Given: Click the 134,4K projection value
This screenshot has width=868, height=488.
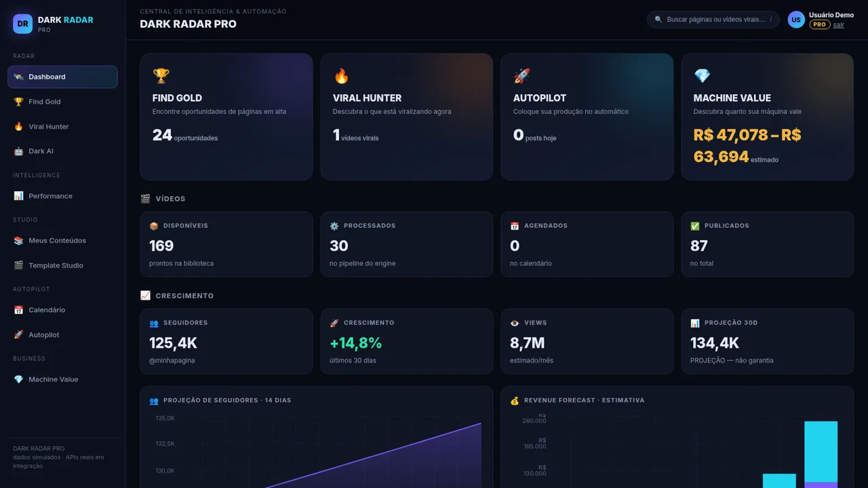Looking at the screenshot, I should pyautogui.click(x=715, y=343).
